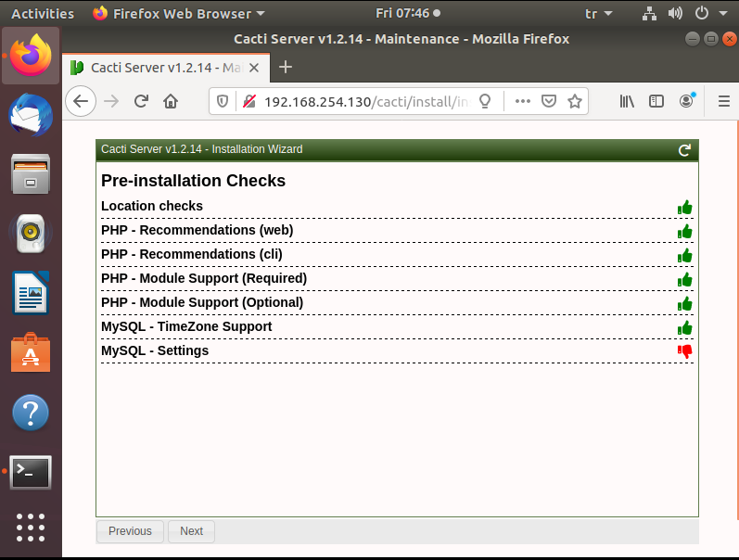Screen dimensions: 739x560
Task: Click the Next button
Action: [x=191, y=531]
